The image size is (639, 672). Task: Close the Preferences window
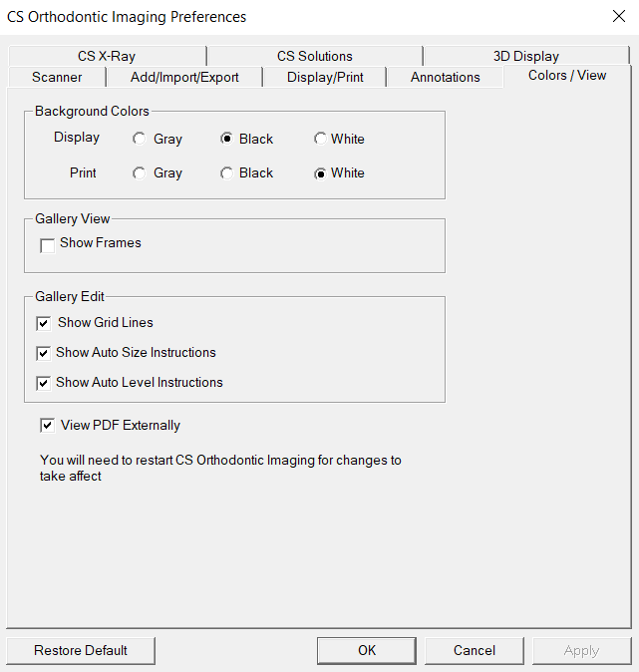coord(619,17)
